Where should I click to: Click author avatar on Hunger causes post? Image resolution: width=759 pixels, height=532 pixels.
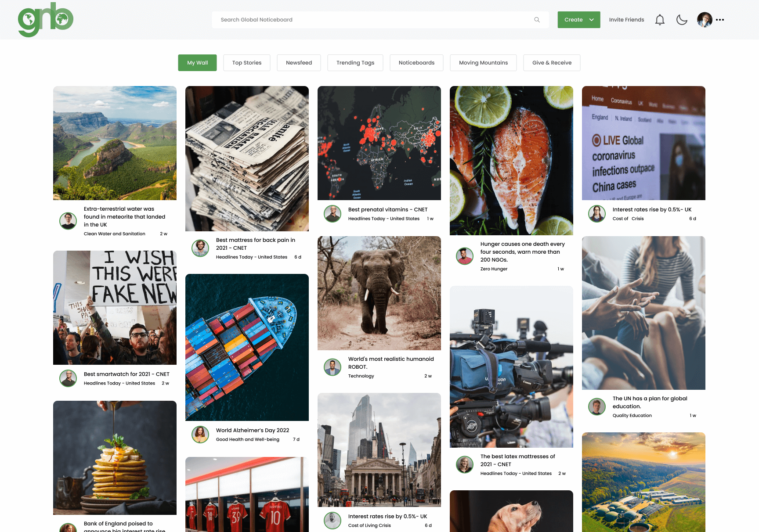(x=465, y=256)
